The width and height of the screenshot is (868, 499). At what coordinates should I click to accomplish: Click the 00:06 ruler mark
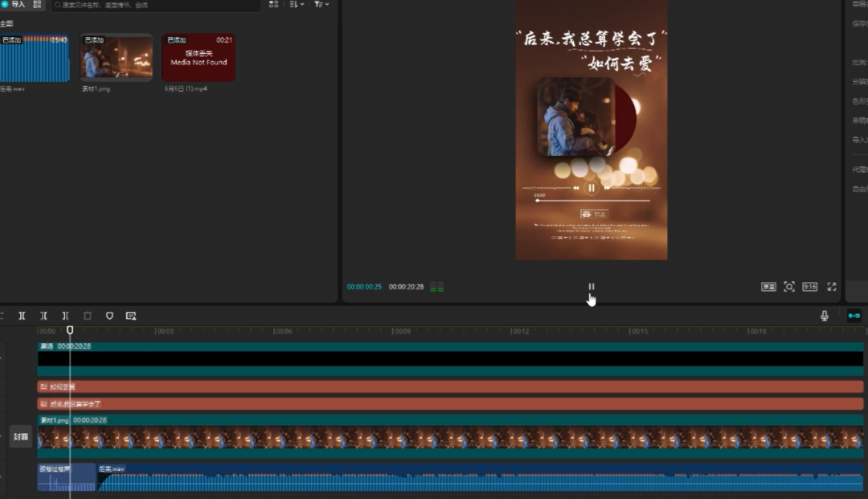[x=283, y=331]
